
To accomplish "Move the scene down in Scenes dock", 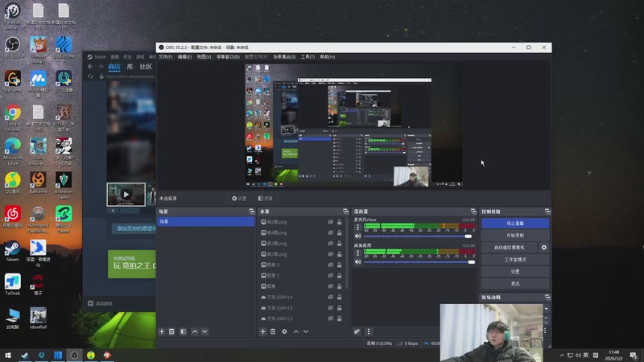I will click(x=204, y=331).
